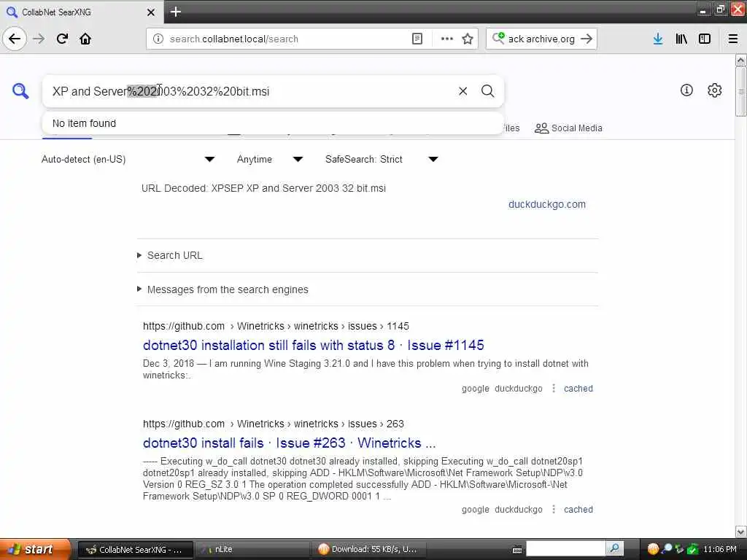
Task: Open the Windows Start button
Action: coord(35,549)
